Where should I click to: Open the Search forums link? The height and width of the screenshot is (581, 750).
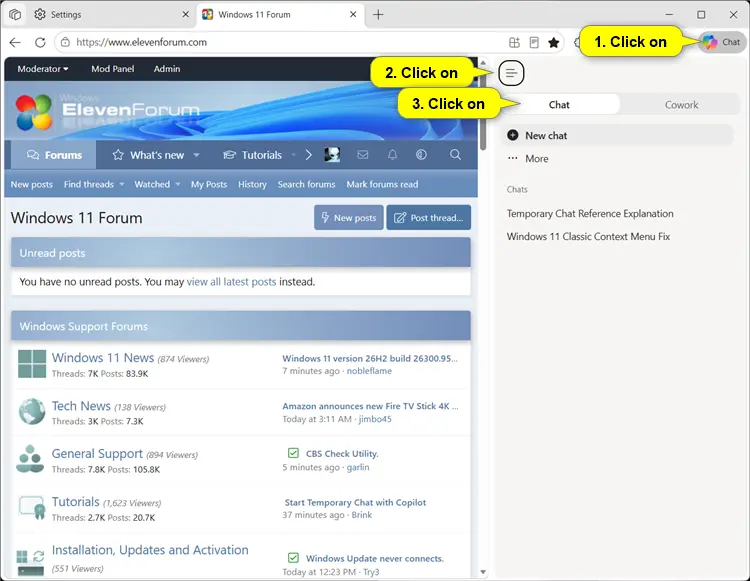click(x=306, y=184)
